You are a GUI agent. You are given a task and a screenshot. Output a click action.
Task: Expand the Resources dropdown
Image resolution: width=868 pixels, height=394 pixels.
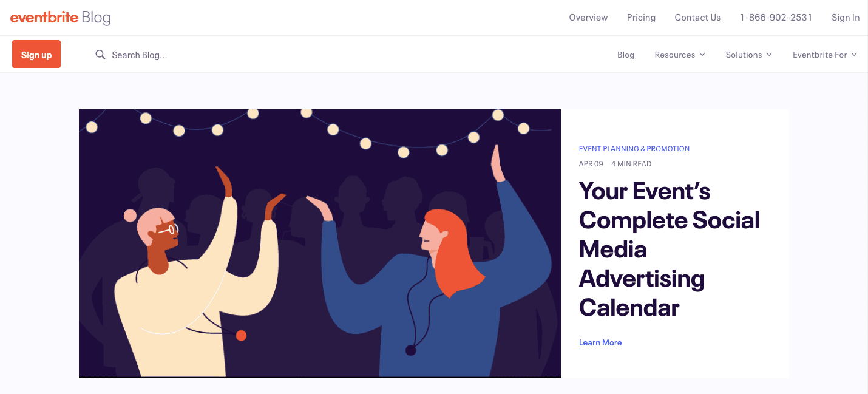click(676, 55)
